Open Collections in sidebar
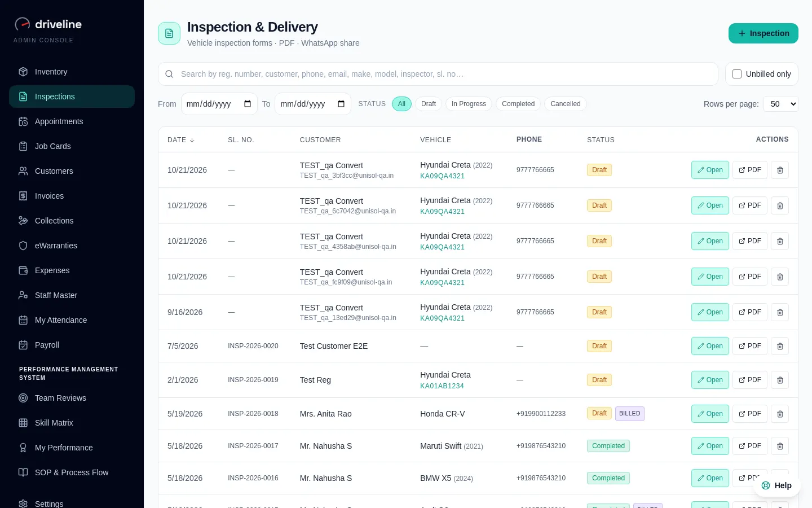Screen dimensions: 812x508 coord(72,221)
